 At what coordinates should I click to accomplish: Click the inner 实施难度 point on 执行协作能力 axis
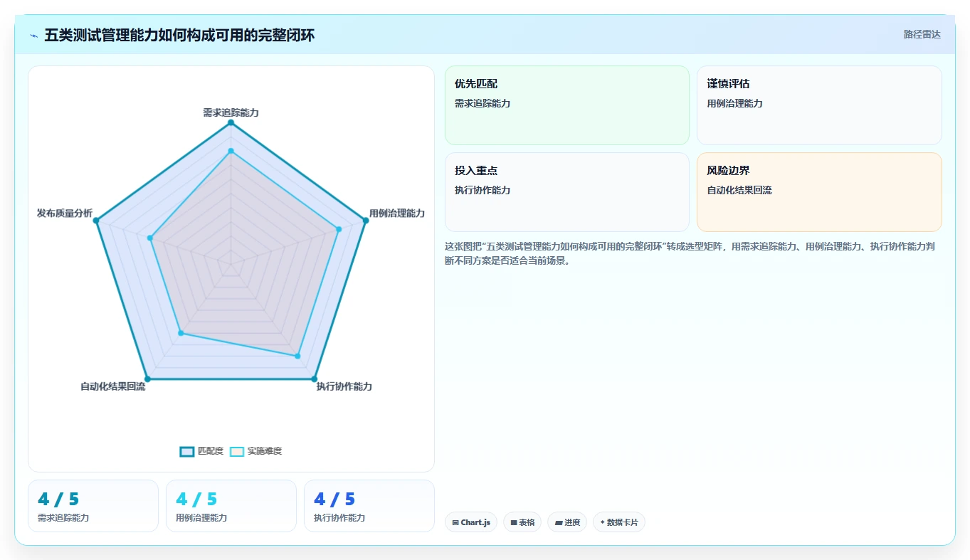297,356
